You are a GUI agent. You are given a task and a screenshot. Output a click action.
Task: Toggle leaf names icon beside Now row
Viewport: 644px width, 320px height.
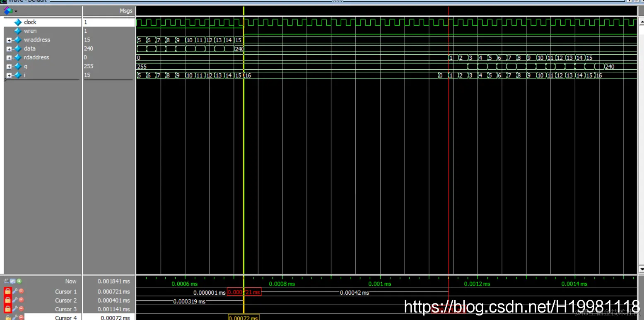point(7,281)
